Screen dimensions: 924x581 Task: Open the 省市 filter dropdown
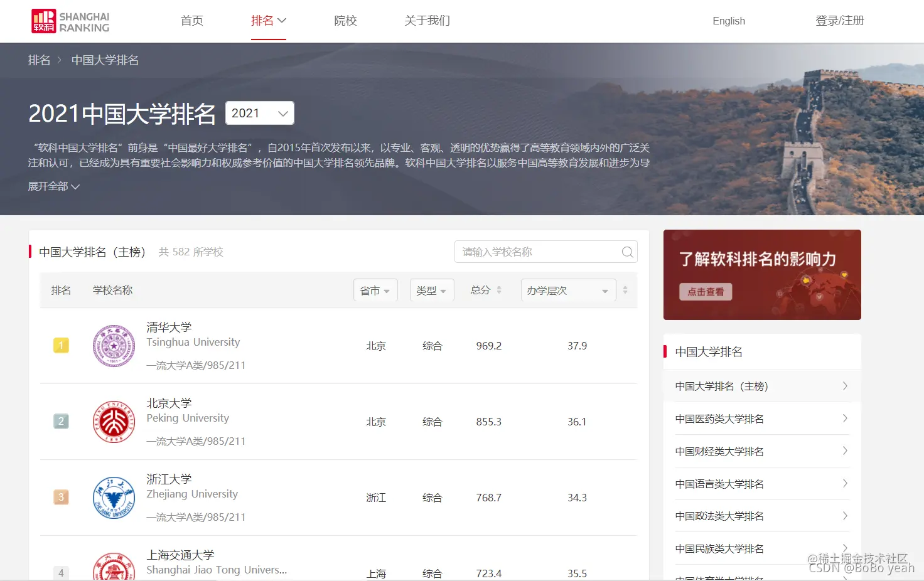tap(375, 290)
